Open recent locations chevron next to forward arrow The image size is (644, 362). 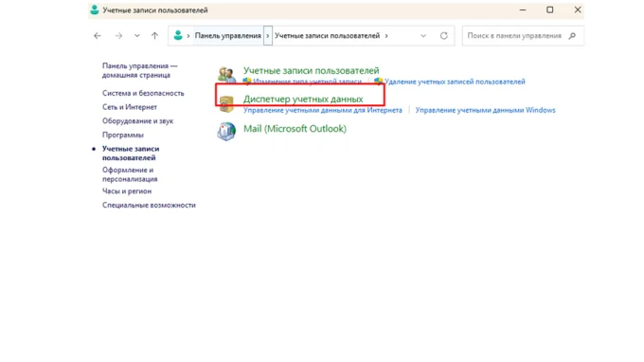[x=136, y=36]
